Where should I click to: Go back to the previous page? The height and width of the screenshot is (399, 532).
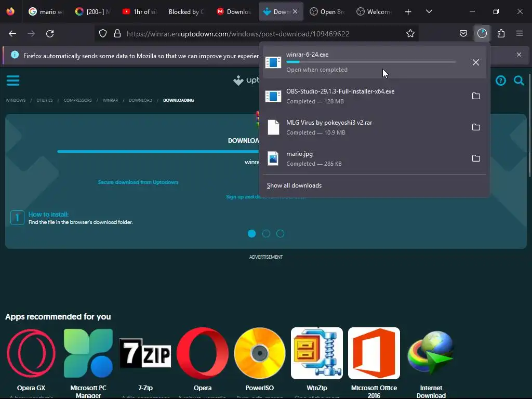(x=12, y=34)
